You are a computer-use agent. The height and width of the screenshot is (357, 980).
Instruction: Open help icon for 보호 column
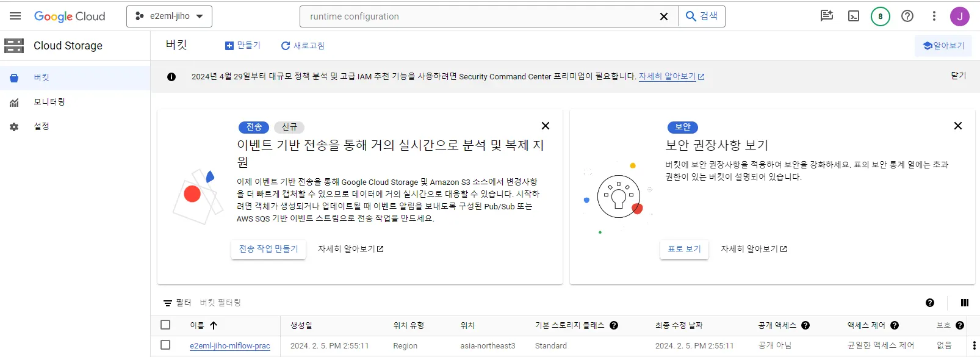pyautogui.click(x=960, y=325)
